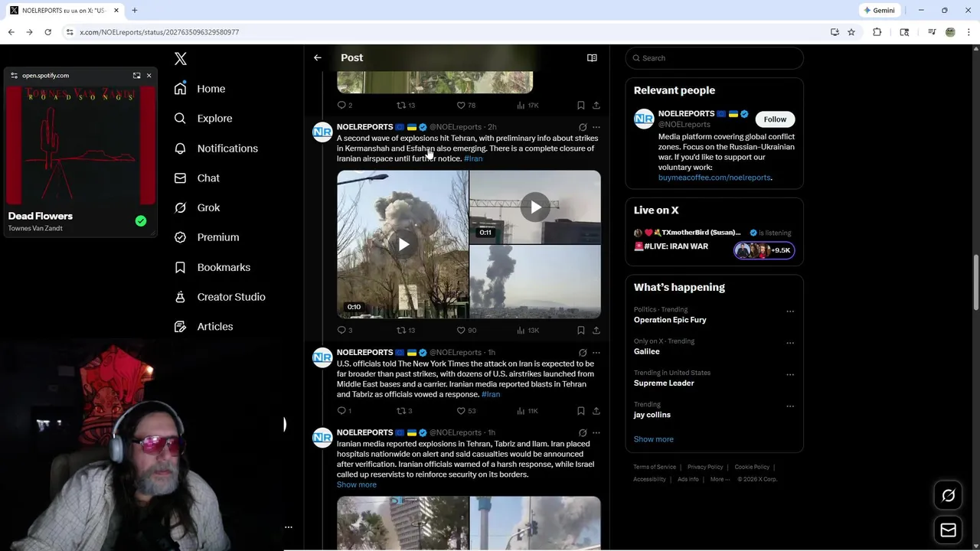Open the #LIVE: IRAN WAR space
The height and width of the screenshot is (551, 980).
click(x=671, y=246)
